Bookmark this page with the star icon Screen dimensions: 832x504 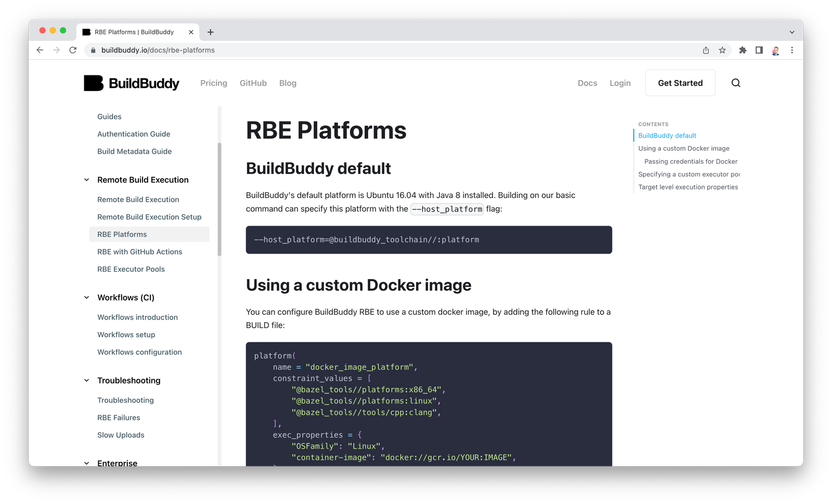click(722, 50)
